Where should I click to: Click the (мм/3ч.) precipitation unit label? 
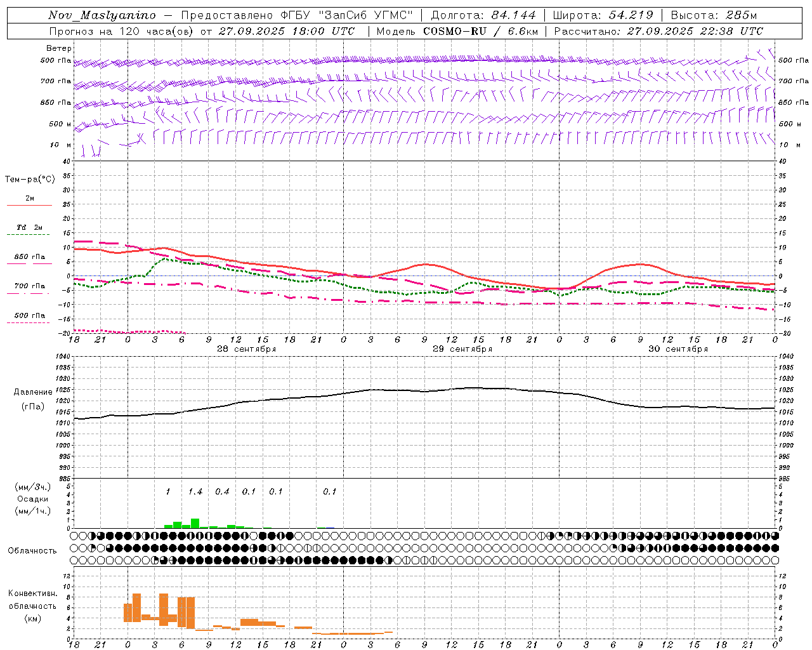[33, 487]
